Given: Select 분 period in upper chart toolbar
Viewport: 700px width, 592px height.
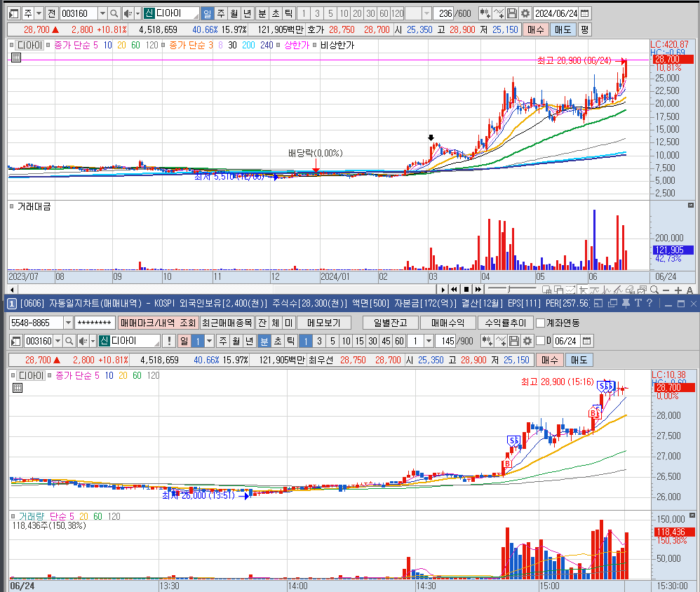Looking at the screenshot, I should point(262,13).
